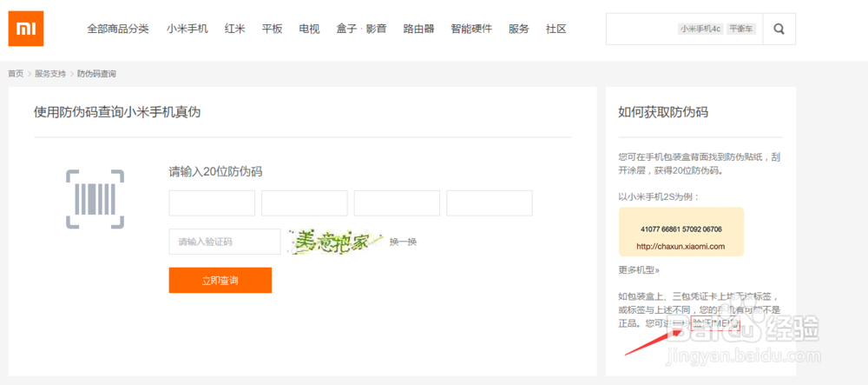Go to 社区 page
The image size is (868, 385).
click(556, 29)
